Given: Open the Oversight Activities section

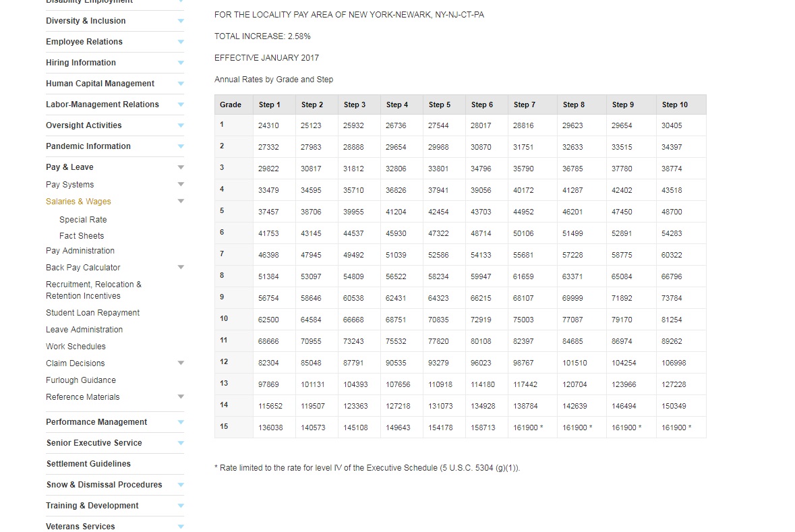Looking at the screenshot, I should pos(84,125).
